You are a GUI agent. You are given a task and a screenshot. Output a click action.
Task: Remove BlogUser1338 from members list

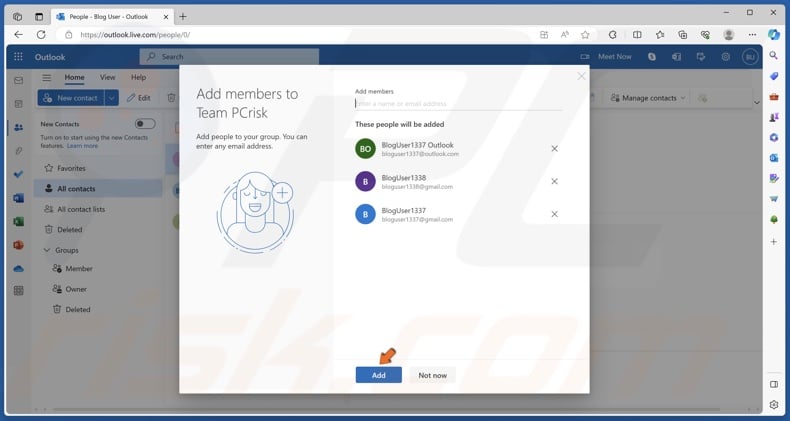[x=554, y=181]
